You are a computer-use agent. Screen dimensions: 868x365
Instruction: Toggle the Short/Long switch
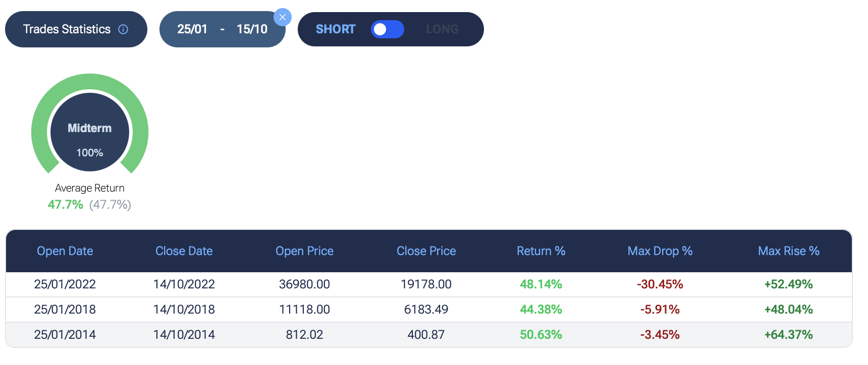click(387, 29)
